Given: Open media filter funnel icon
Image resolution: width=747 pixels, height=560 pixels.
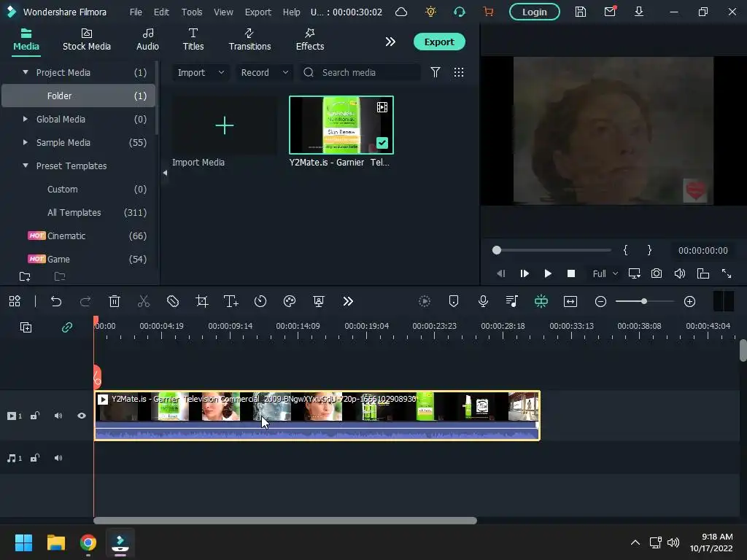Looking at the screenshot, I should pos(435,72).
